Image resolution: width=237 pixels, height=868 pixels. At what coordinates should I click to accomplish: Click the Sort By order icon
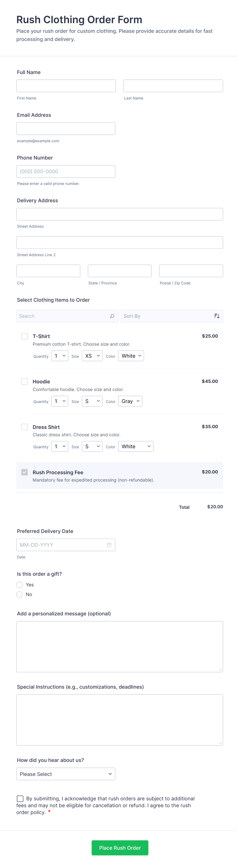coord(217,316)
